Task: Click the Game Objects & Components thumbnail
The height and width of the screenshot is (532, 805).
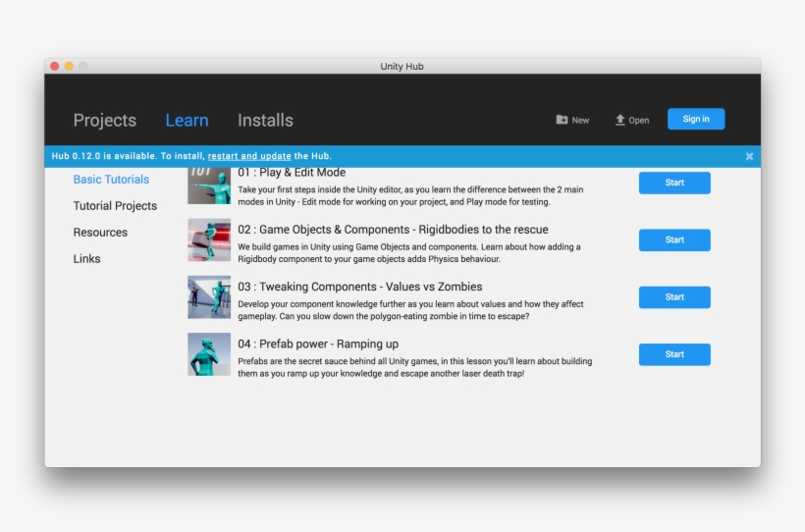Action: (x=209, y=239)
